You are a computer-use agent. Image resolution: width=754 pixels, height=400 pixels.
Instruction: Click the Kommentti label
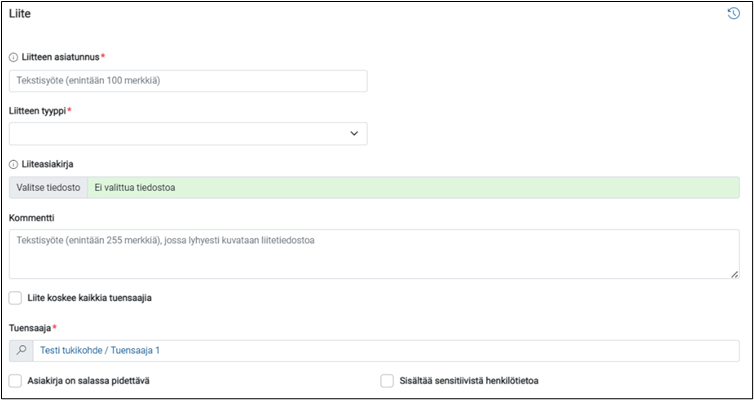32,218
